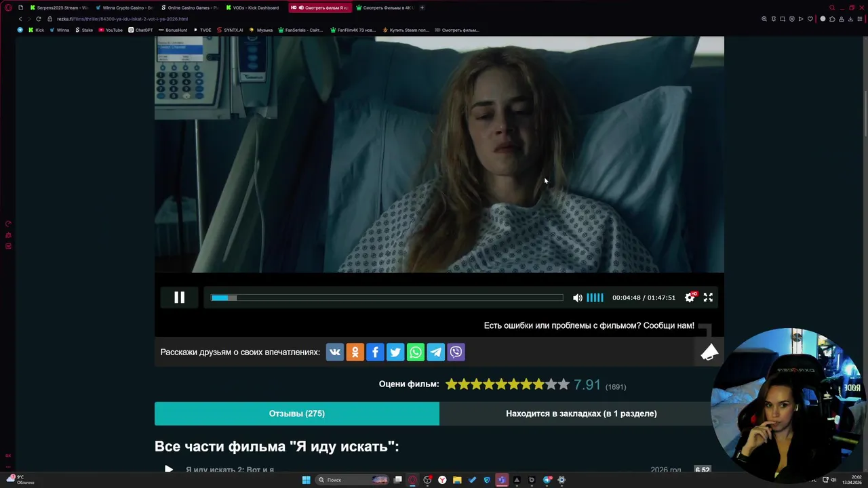Open the Windows Start menu
868x488 pixels.
[x=307, y=480]
